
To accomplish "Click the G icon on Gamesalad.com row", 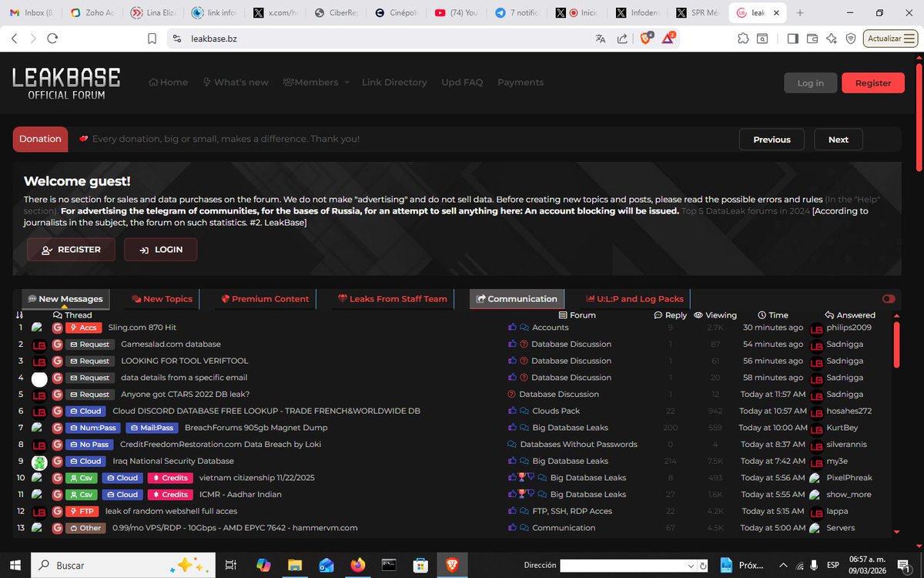I will coord(57,344).
